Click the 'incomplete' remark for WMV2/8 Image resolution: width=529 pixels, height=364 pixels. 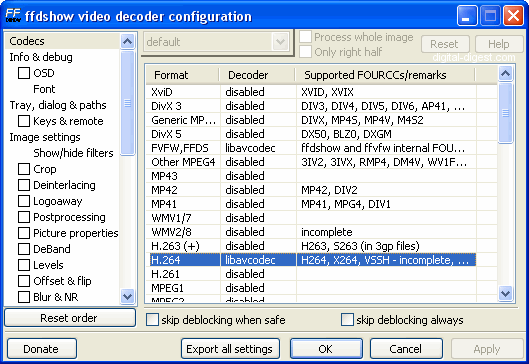click(x=327, y=232)
